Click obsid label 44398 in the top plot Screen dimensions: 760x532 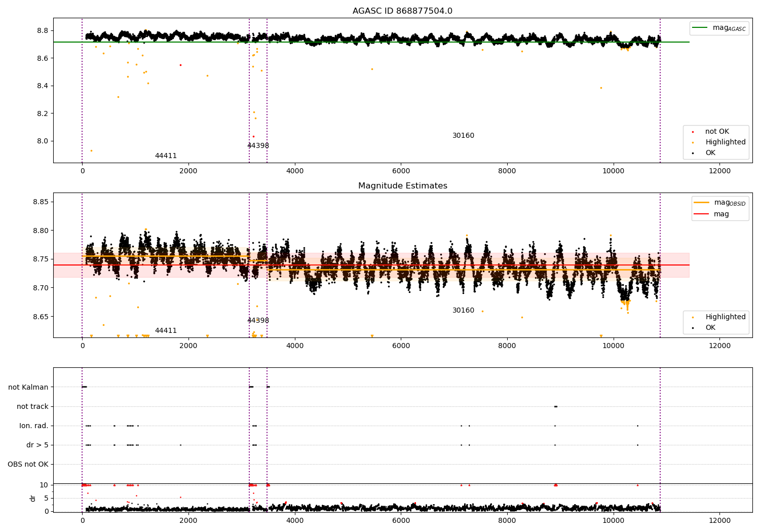pos(258,146)
